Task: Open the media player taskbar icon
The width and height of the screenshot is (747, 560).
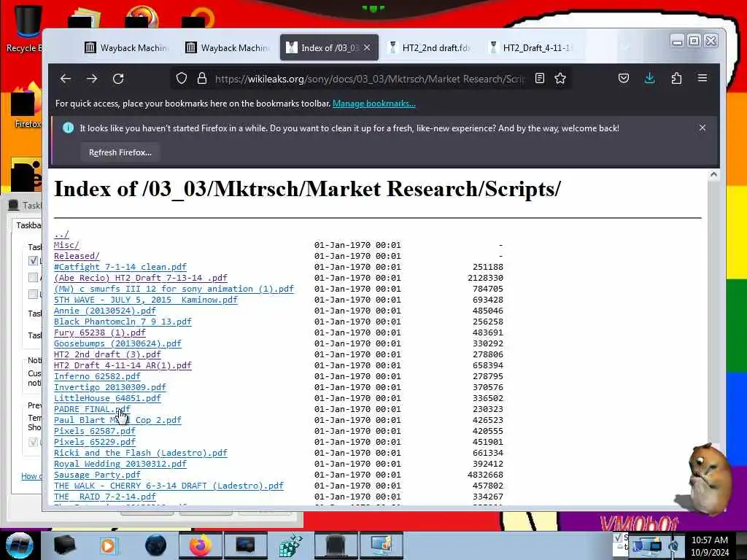Action: (x=108, y=545)
